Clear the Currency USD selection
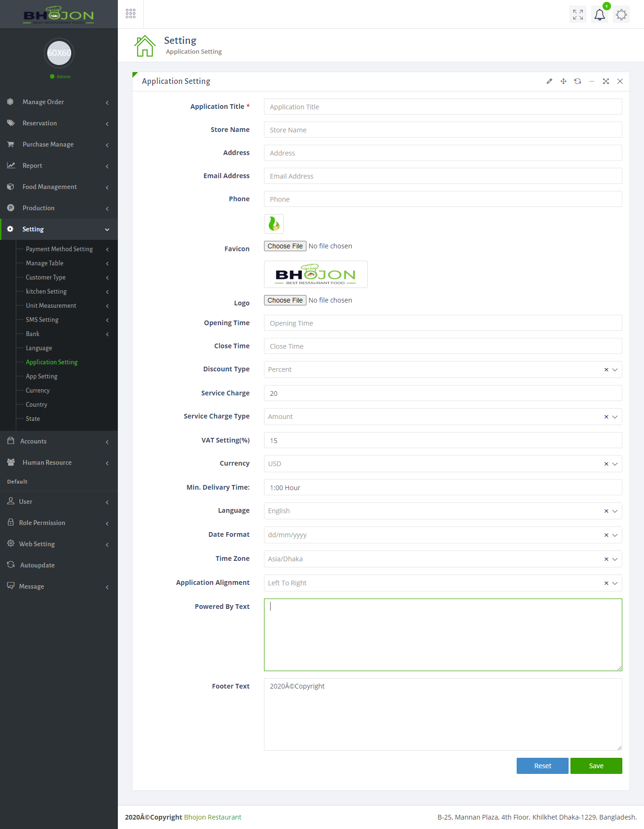Viewport: 644px width, 829px height. [x=606, y=464]
